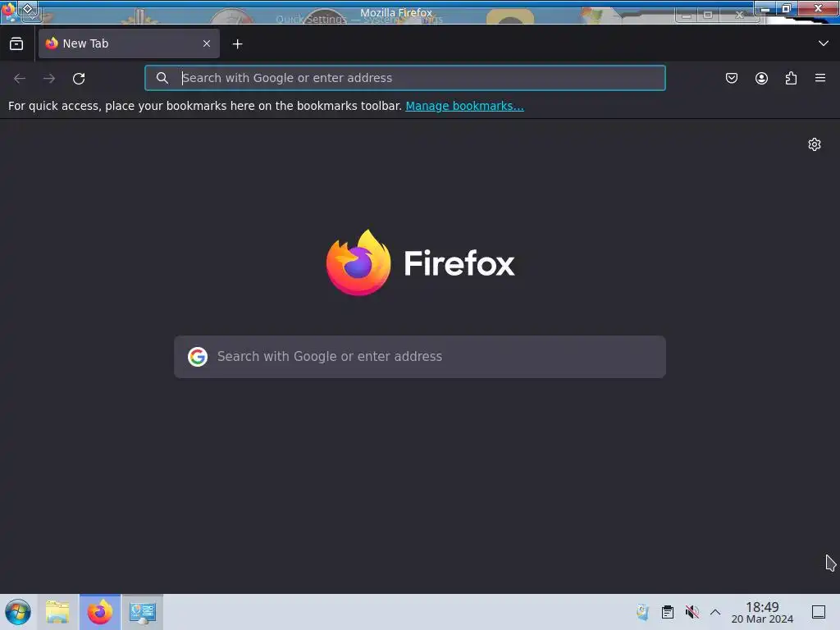This screenshot has height=630, width=840.
Task: Go forward one page
Action: (x=49, y=78)
